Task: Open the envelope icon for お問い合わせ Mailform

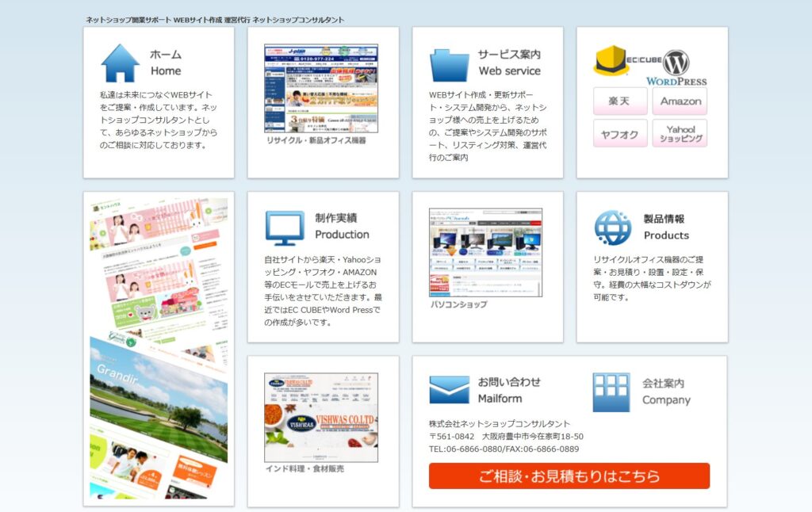Action: point(448,388)
